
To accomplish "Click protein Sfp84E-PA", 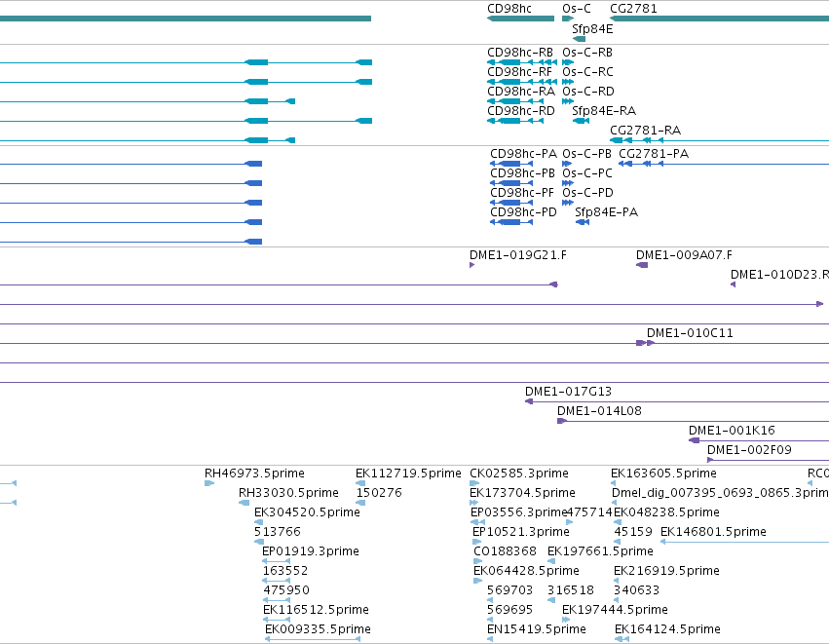I will [607, 212].
